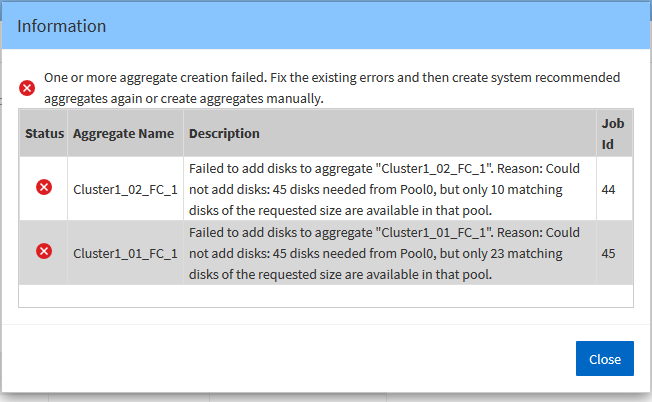This screenshot has height=402, width=652.
Task: Click Job Id 44 cell
Action: 609,187
